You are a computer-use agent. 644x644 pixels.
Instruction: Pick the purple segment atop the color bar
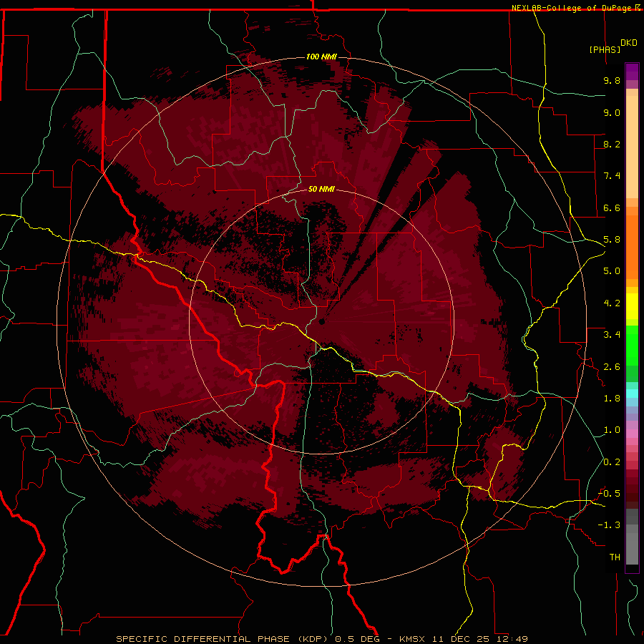(x=632, y=72)
